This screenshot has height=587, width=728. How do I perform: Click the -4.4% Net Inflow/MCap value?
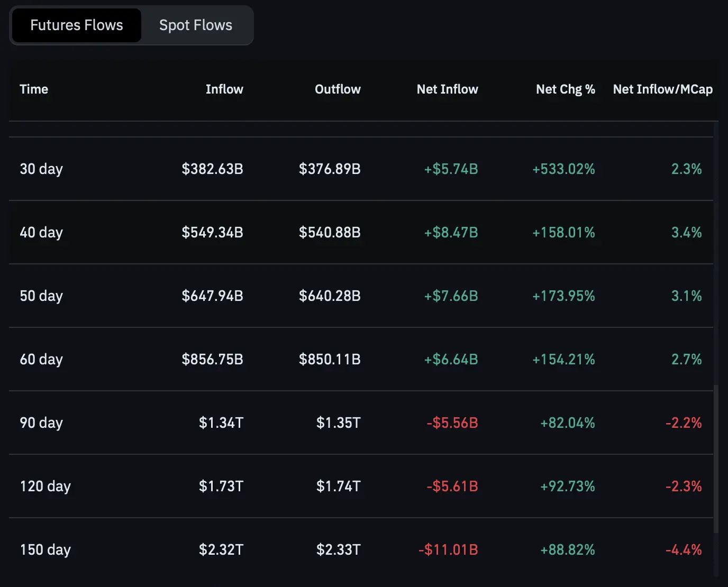pos(685,549)
